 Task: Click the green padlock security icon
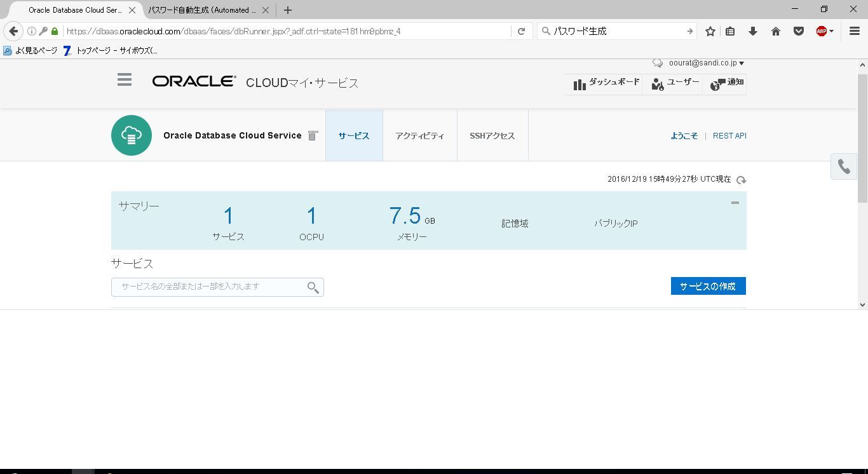tap(55, 31)
